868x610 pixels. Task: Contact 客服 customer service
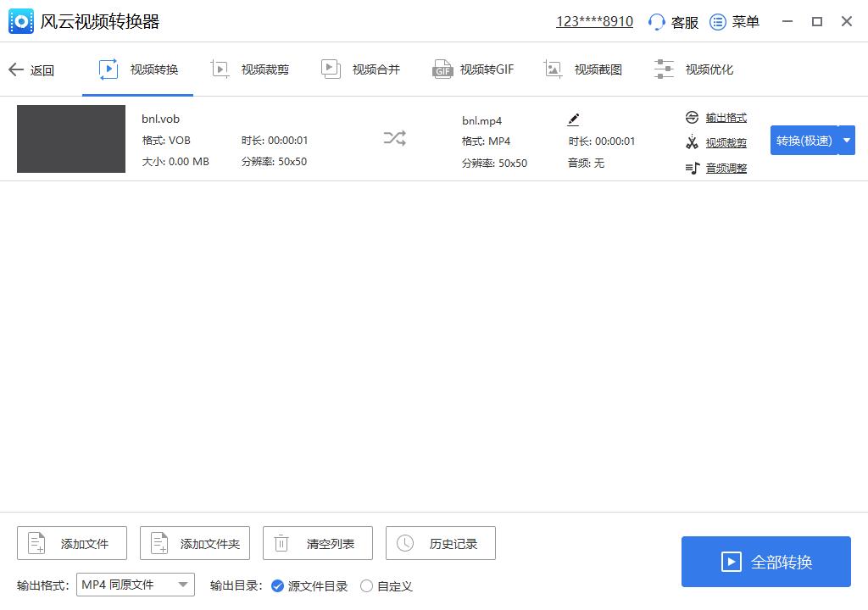(672, 21)
